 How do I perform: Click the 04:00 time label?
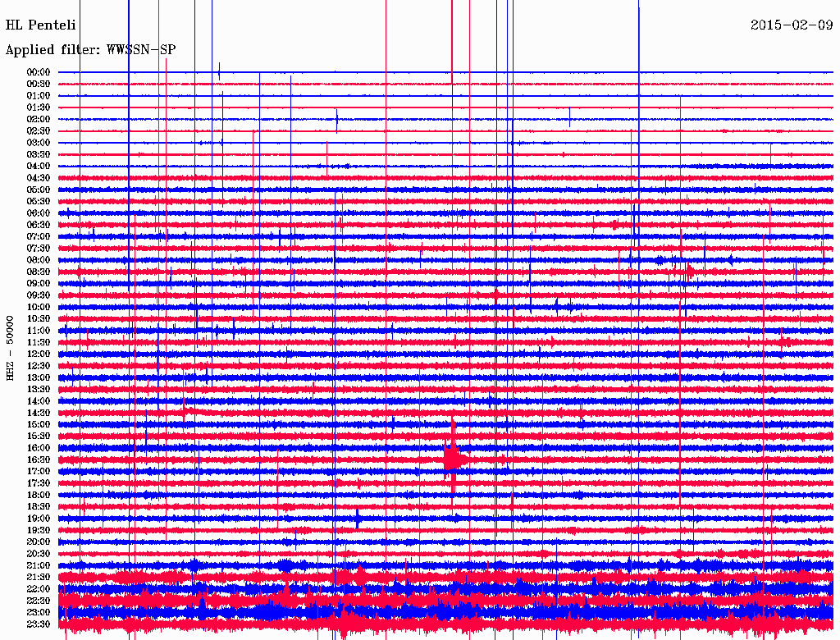point(38,167)
